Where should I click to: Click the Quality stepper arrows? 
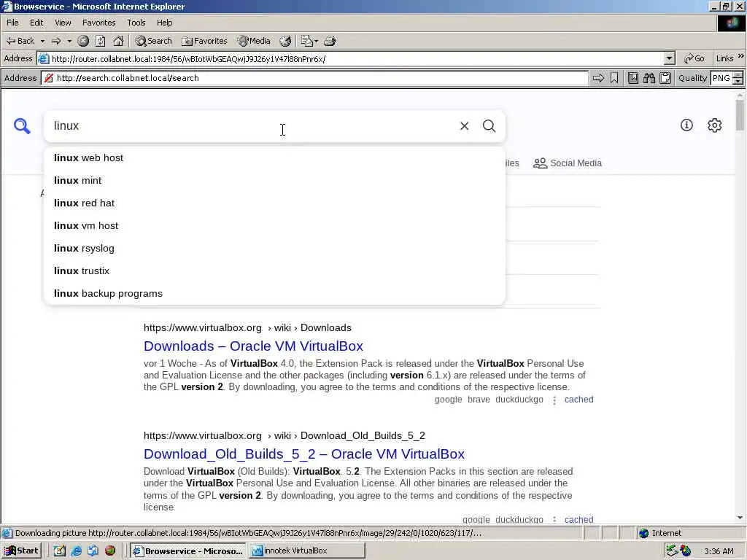(x=738, y=78)
